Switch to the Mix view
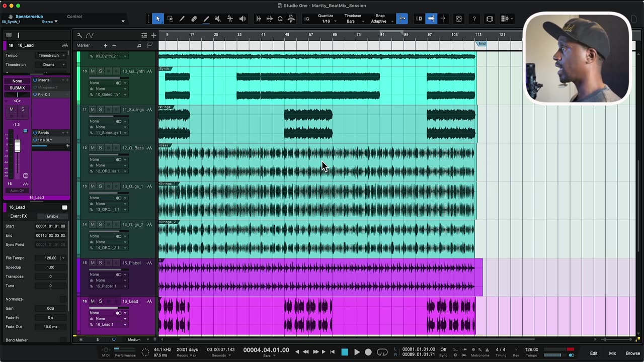644x362 pixels. point(612,353)
